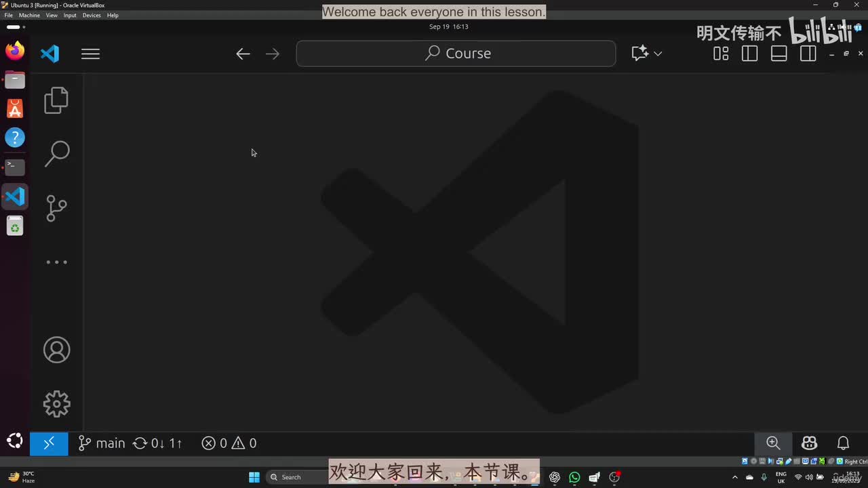Open Copilot chat from the title bar

point(639,54)
